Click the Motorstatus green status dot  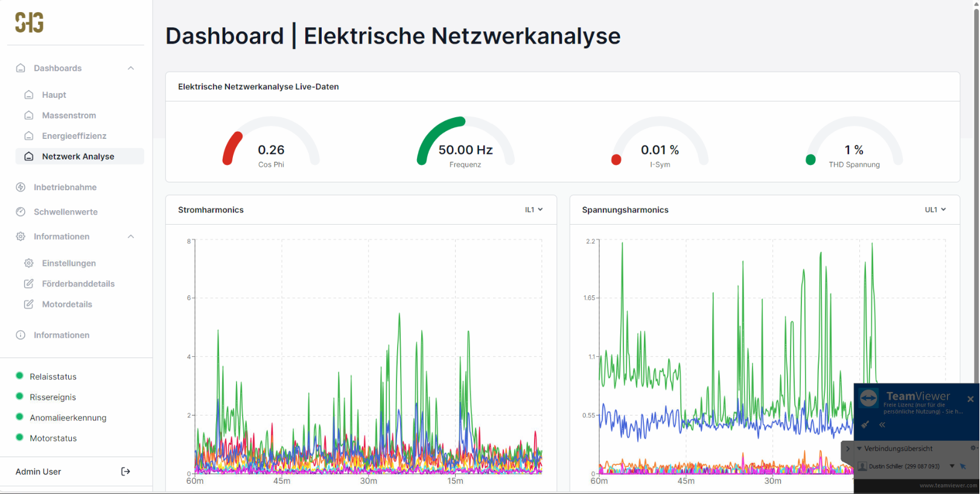[19, 437]
